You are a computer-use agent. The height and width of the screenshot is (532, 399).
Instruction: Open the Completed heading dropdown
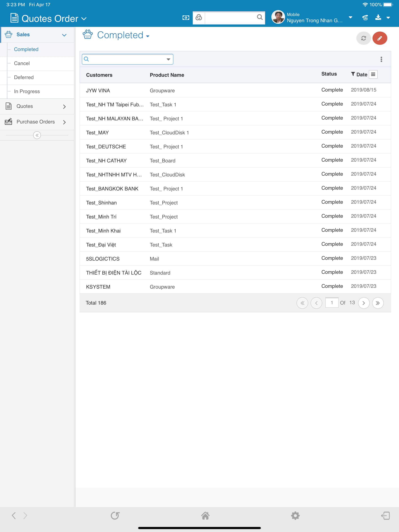tap(147, 36)
